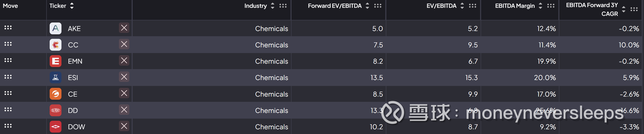
Task: Remove the CE ticker row
Action: (x=124, y=93)
